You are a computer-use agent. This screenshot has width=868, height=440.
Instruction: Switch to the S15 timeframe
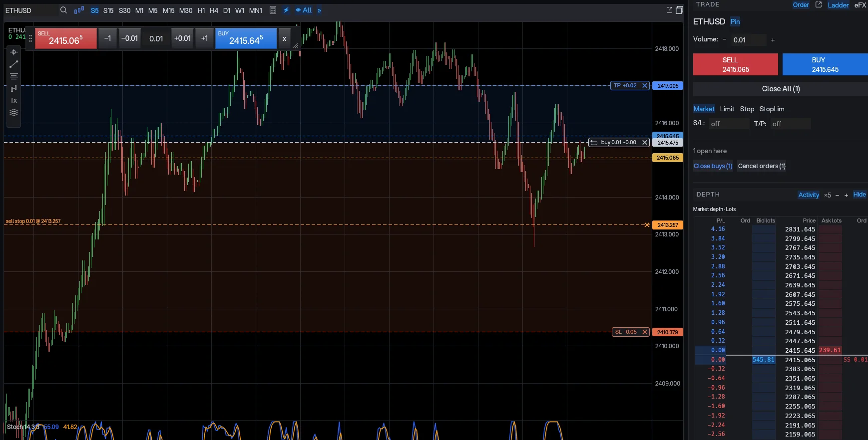point(108,10)
